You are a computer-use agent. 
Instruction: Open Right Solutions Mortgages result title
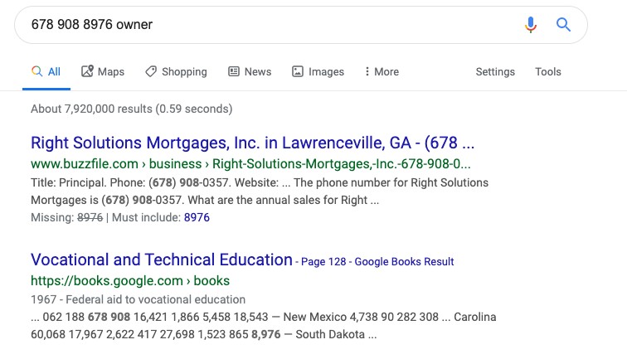pyautogui.click(x=252, y=143)
